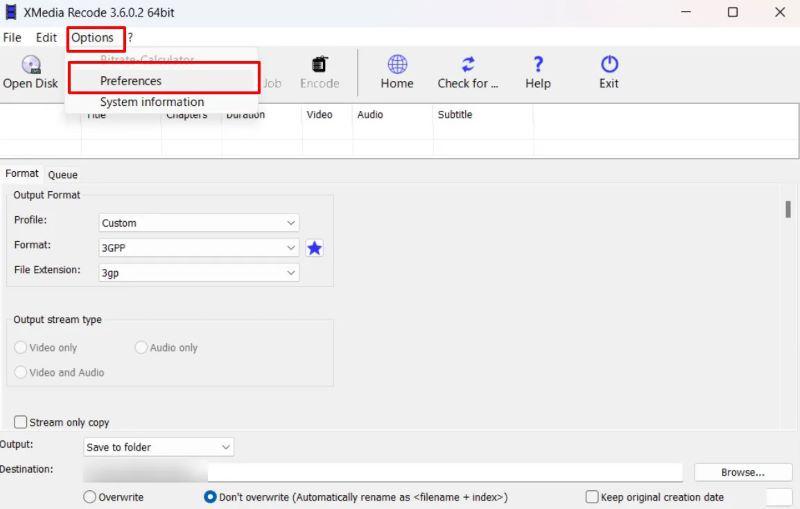Expand the File Extension dropdown

point(199,272)
